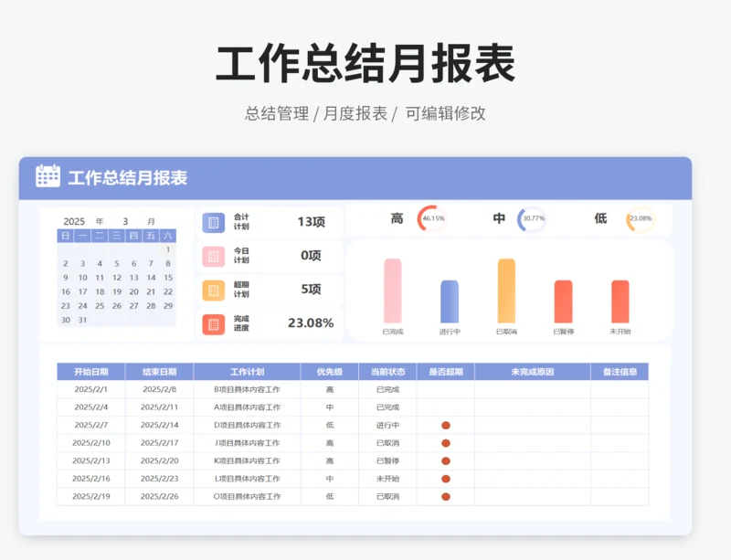Click the 23.08% completion progress value

coord(311,323)
